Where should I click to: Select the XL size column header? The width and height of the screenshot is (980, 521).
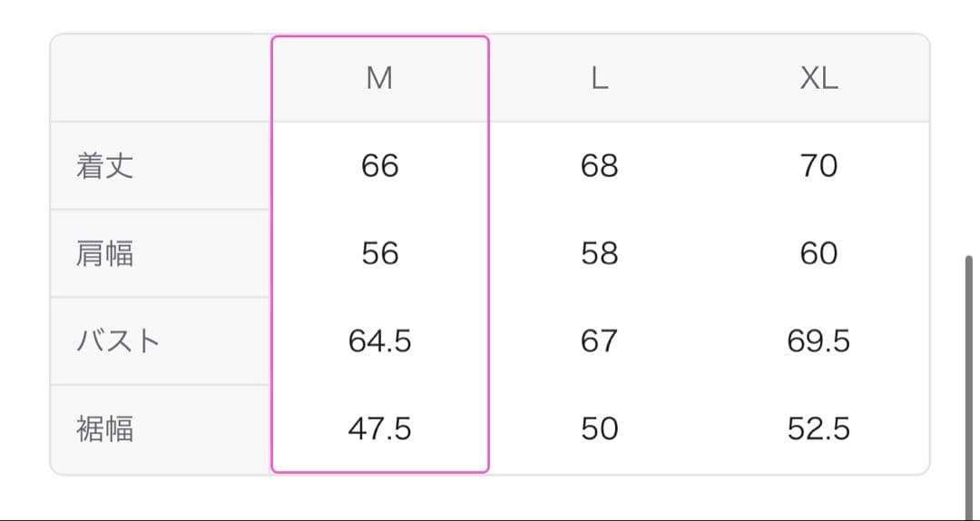pos(818,79)
